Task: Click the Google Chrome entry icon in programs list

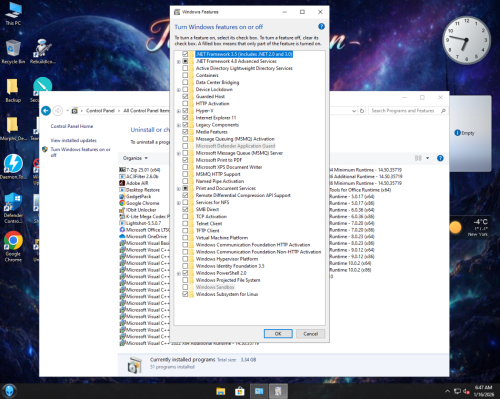Action: (x=122, y=203)
